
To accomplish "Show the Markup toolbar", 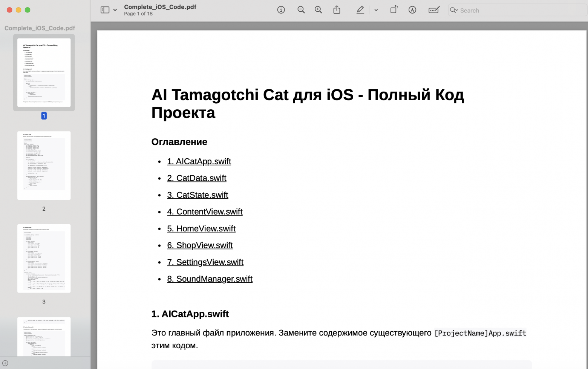I will click(412, 10).
